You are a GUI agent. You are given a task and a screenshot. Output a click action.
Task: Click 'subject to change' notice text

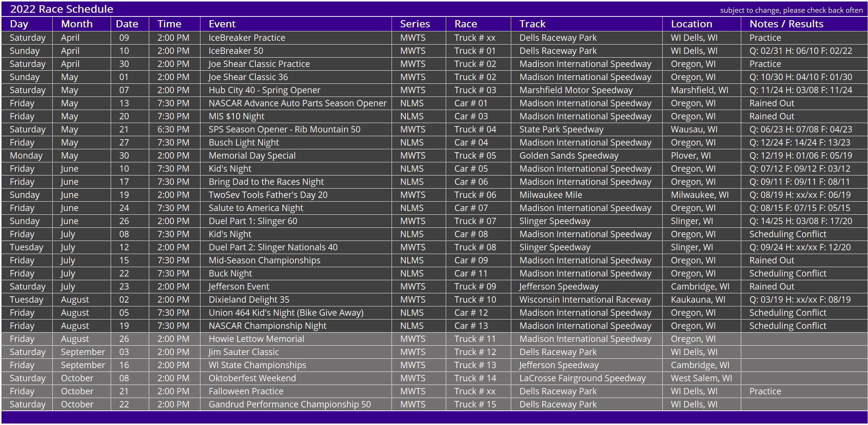[791, 10]
